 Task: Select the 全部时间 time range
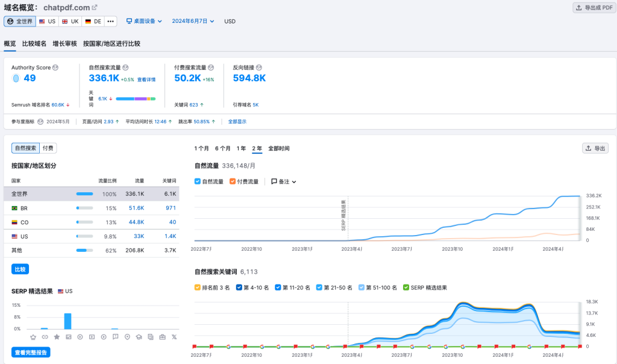click(x=278, y=148)
